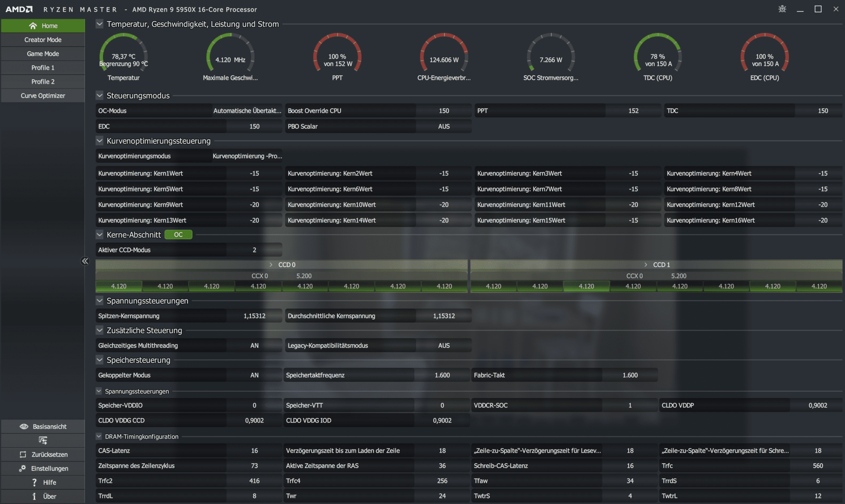The height and width of the screenshot is (504, 845).
Task: Click the Fabric-Takt value 1.600
Action: pos(630,375)
